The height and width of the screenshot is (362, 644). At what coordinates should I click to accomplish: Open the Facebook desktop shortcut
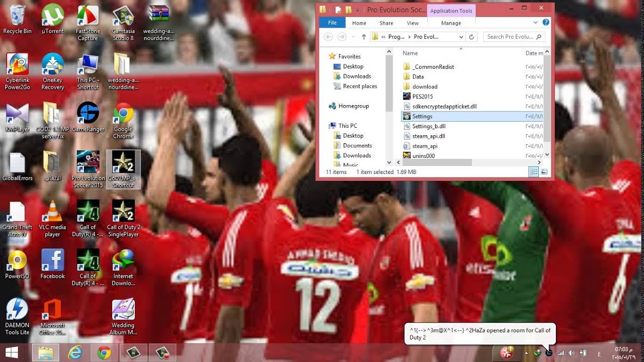coord(52,264)
